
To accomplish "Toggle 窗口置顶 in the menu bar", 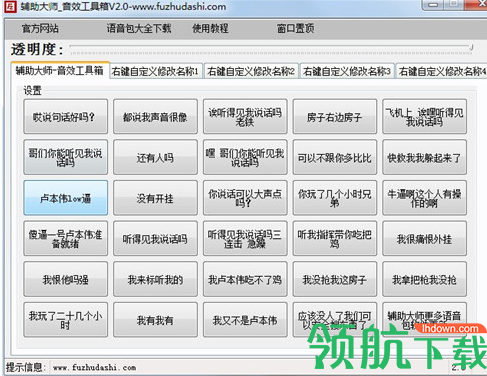I will (295, 29).
